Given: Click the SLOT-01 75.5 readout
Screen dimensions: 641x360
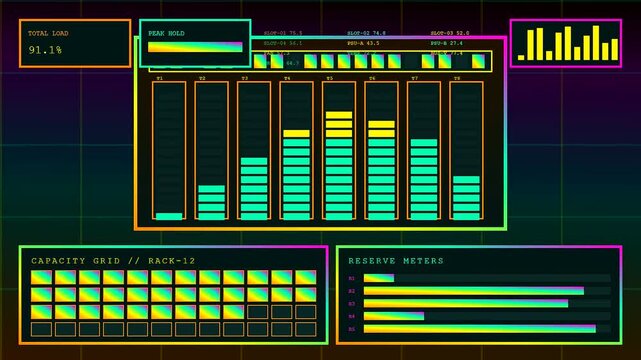Looking at the screenshot, I should pos(283,33).
